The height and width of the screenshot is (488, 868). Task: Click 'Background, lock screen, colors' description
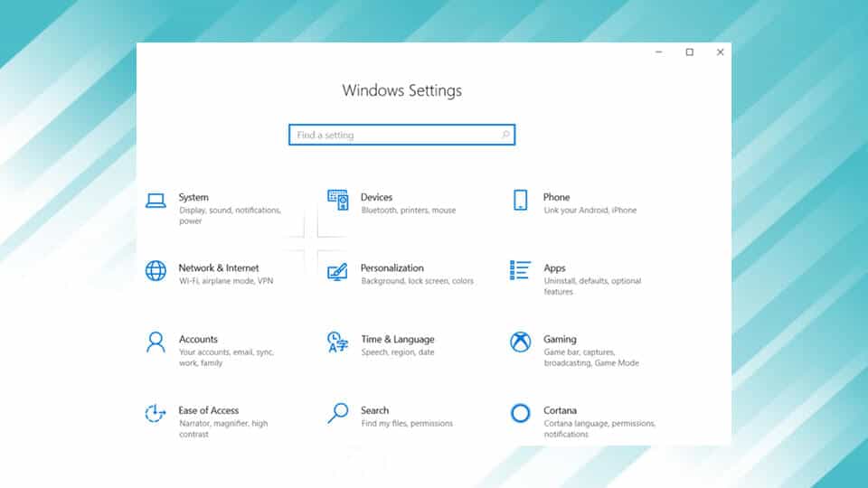tap(418, 281)
